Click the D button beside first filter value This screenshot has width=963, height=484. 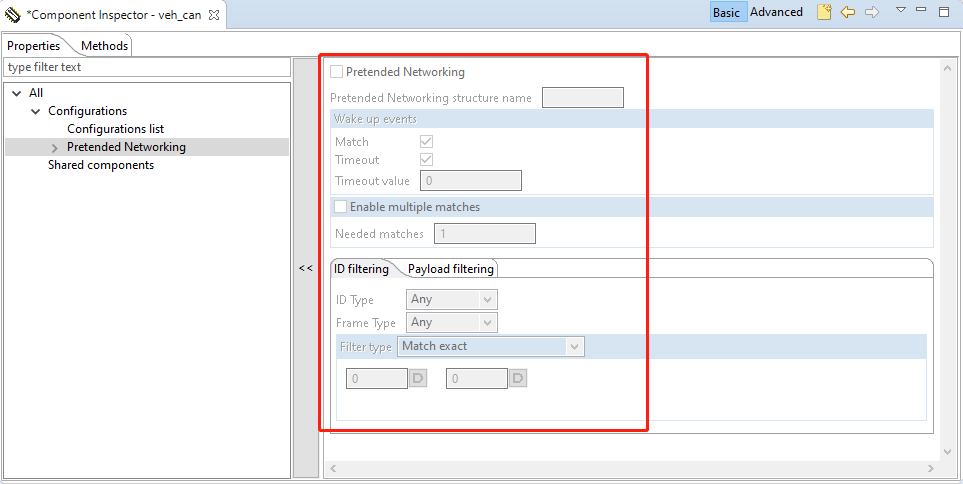coord(418,378)
